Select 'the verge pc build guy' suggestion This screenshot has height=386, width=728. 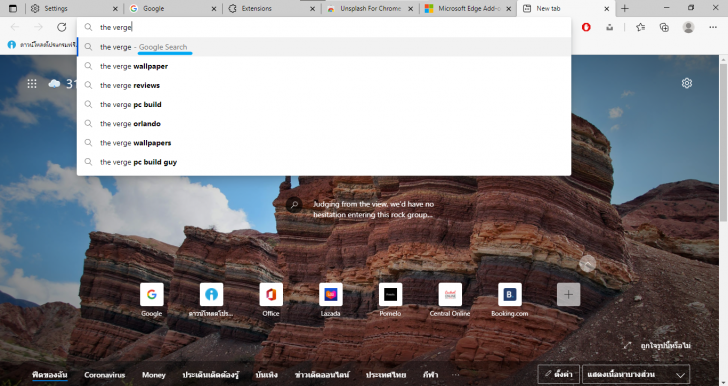pos(324,162)
